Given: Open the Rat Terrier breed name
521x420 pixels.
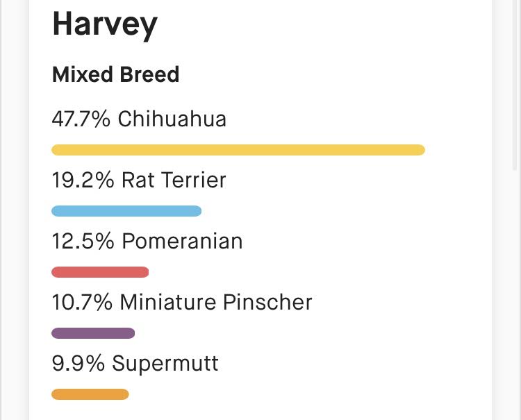Looking at the screenshot, I should pos(174,180).
